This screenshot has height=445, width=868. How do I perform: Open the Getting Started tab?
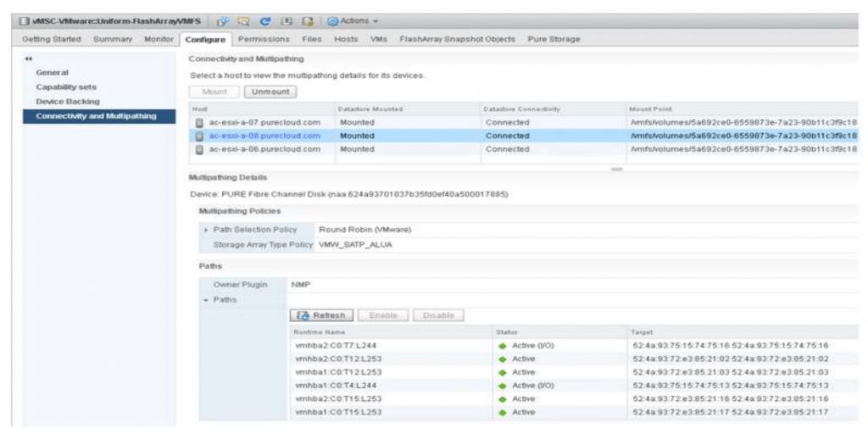52,39
